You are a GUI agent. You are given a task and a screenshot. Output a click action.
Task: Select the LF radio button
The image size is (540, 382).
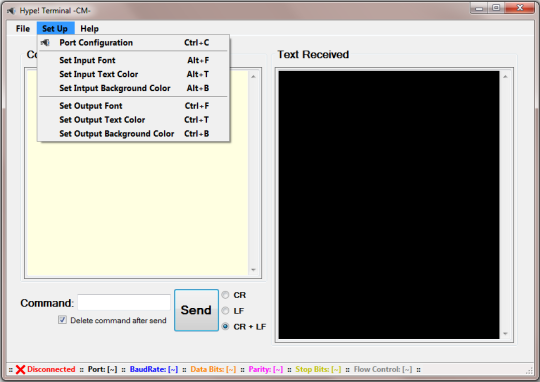click(x=225, y=311)
